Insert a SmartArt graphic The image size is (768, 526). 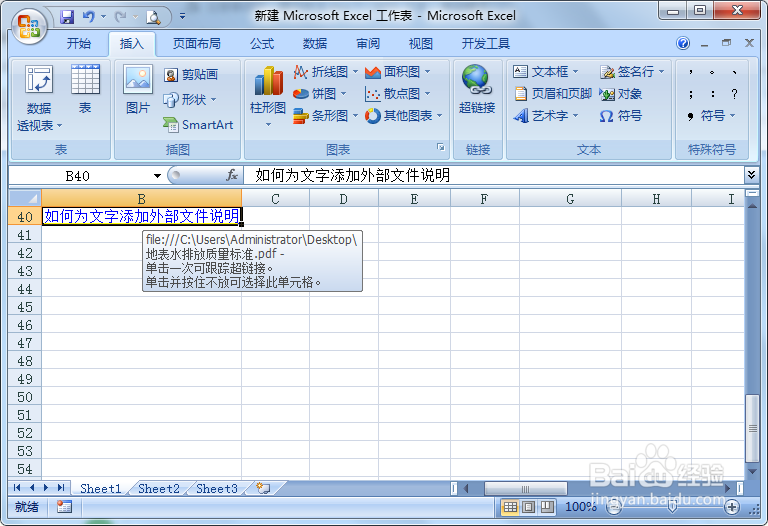(198, 125)
